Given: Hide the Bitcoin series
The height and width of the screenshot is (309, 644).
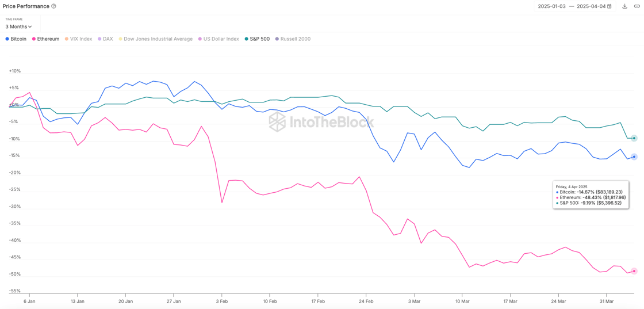Looking at the screenshot, I should [16, 39].
